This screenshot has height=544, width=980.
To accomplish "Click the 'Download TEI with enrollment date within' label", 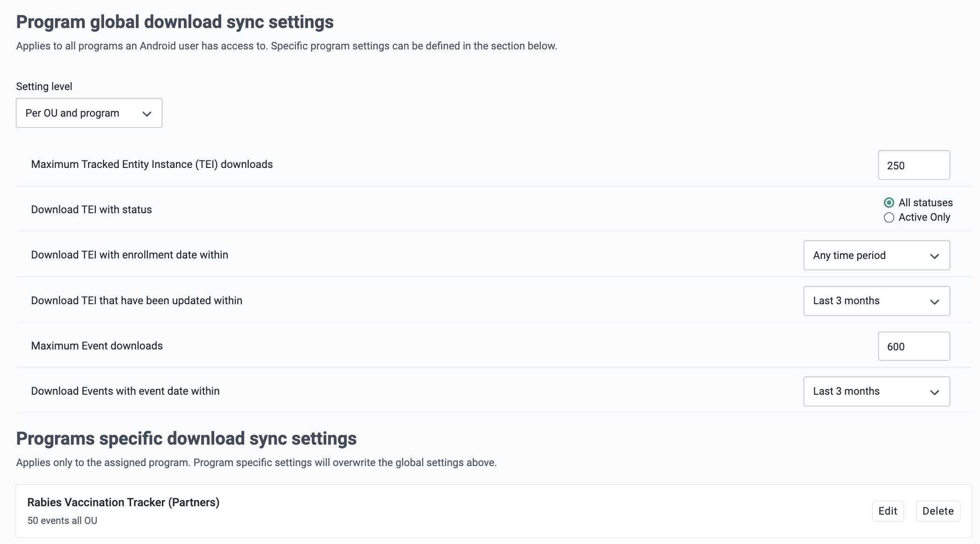I will click(129, 255).
